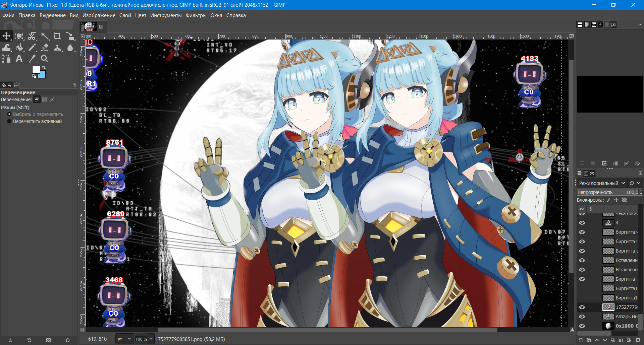This screenshot has height=345, width=644.
Task: Lower the selected layer
Action: (605, 340)
